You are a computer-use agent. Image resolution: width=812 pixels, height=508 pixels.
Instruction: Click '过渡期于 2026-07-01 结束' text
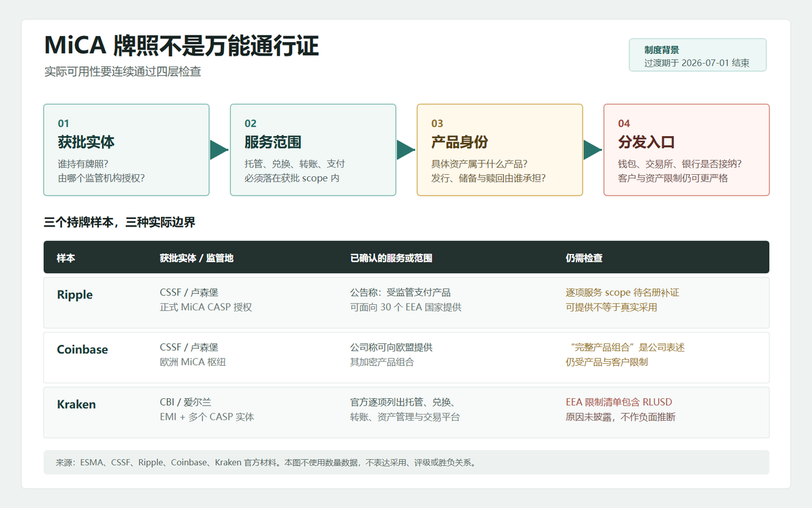tap(696, 63)
